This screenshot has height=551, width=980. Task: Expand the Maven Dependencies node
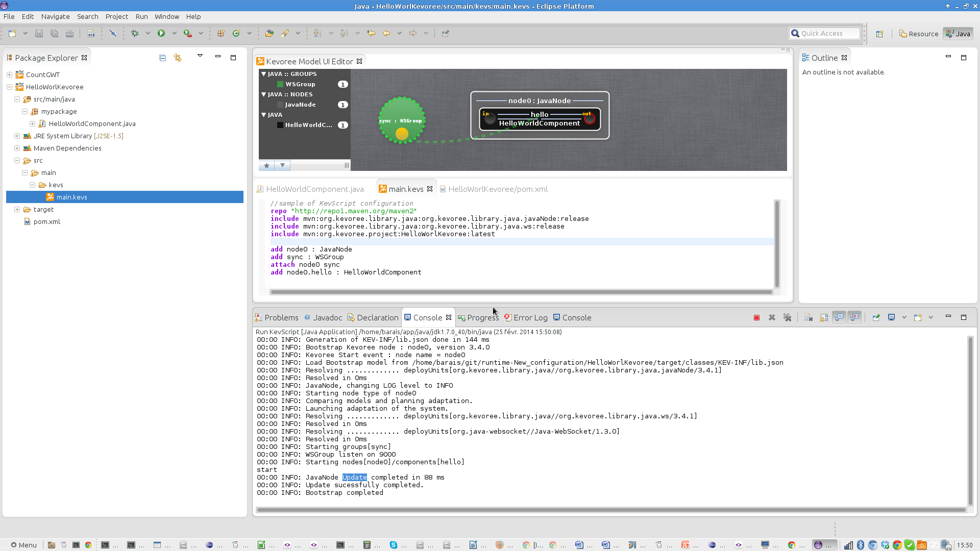(17, 148)
